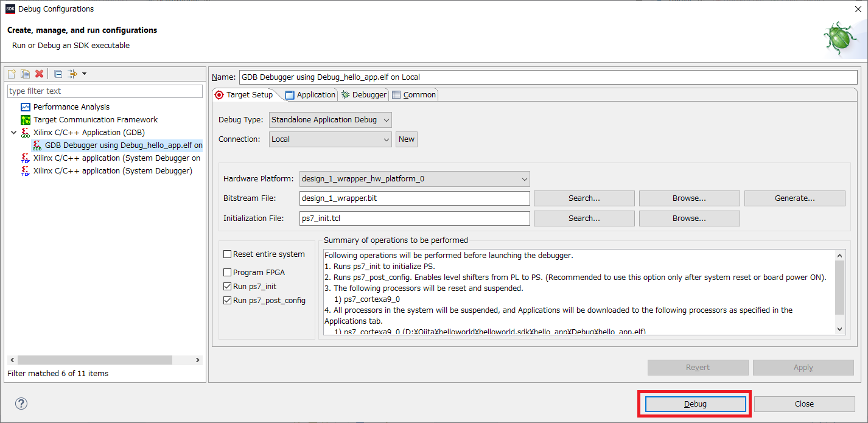Click the Apply button

point(803,368)
